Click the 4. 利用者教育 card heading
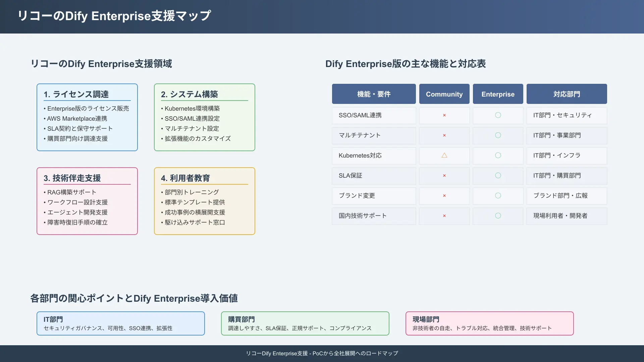The height and width of the screenshot is (362, 644). [x=185, y=178]
